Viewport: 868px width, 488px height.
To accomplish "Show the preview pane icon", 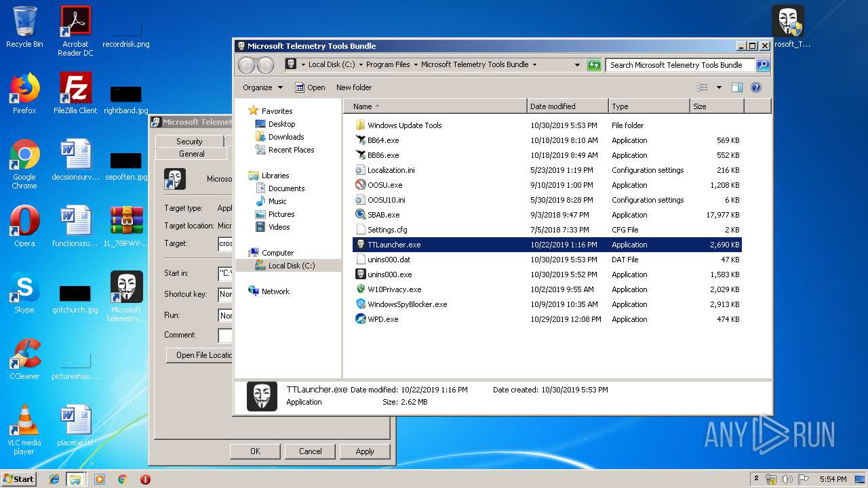I will coord(737,87).
